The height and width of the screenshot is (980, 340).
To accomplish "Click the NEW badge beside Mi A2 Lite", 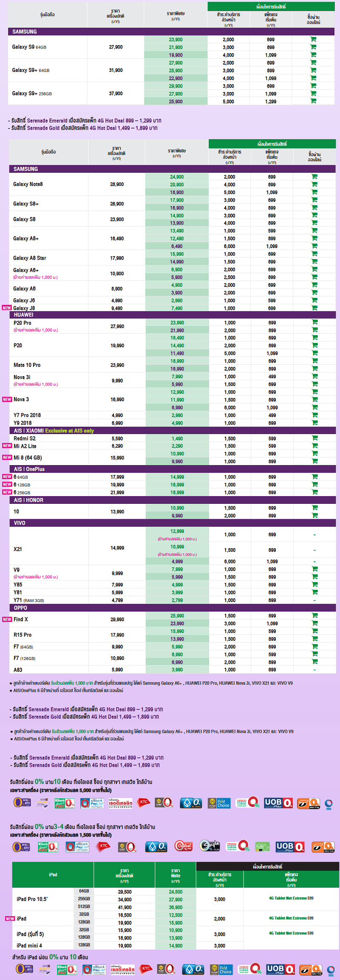I will coord(7,446).
